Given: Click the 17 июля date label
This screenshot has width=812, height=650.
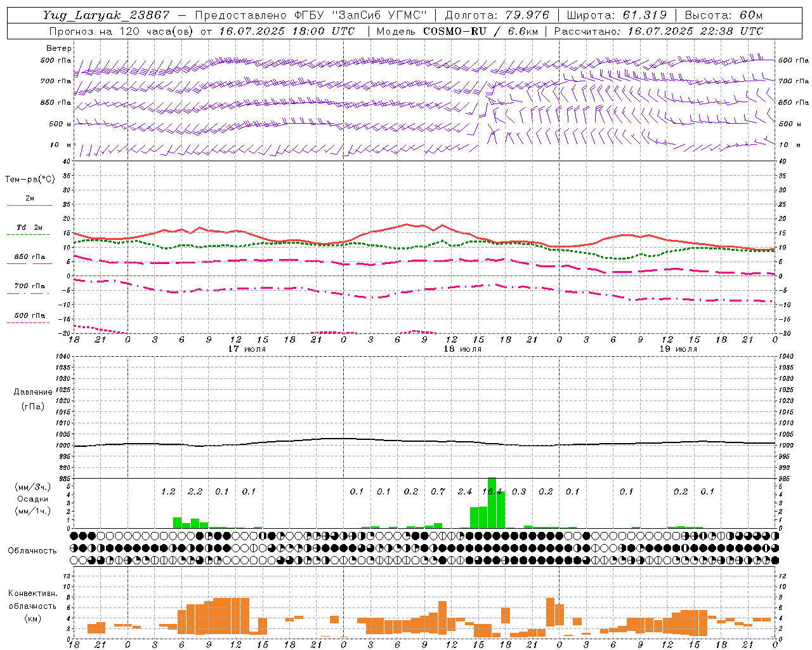Looking at the screenshot, I should (x=247, y=349).
